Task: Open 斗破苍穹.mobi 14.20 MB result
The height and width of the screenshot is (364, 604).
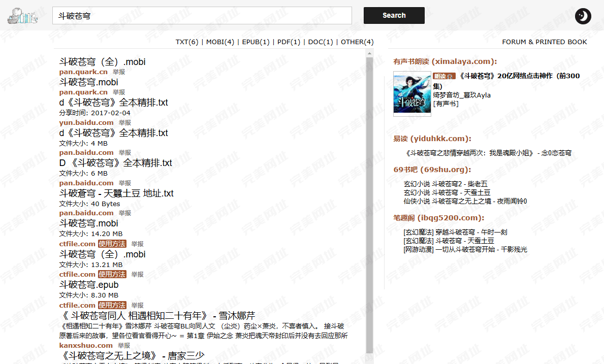Action: coord(88,223)
